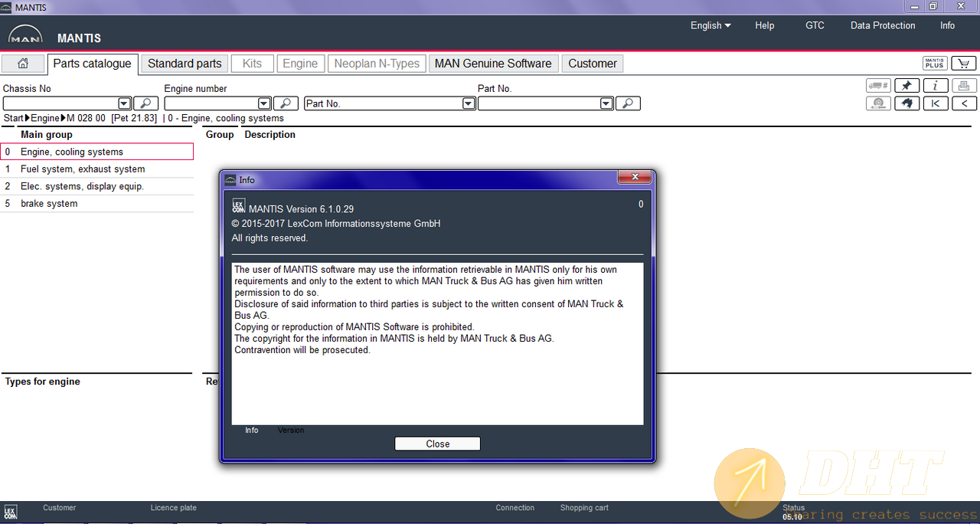
Task: Go back using the < arrow icon
Action: click(964, 103)
